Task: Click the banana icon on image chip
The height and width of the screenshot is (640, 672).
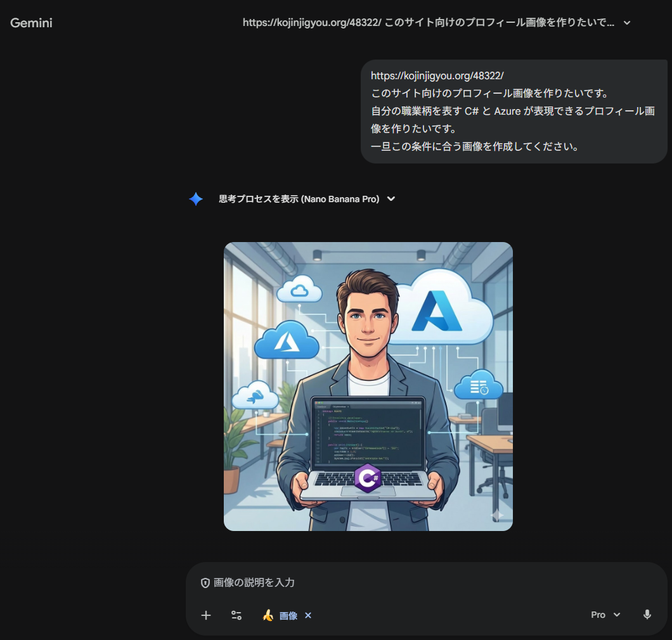Action: tap(268, 615)
